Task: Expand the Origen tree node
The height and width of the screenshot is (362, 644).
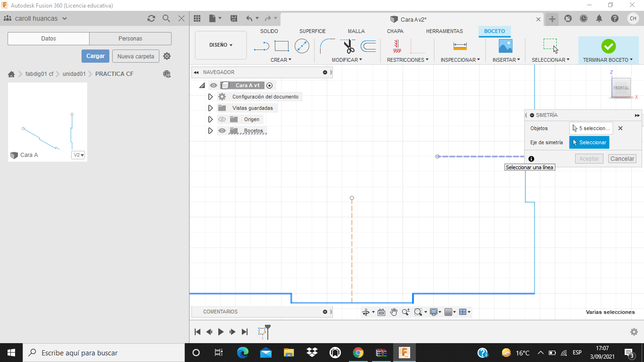Action: [211, 119]
